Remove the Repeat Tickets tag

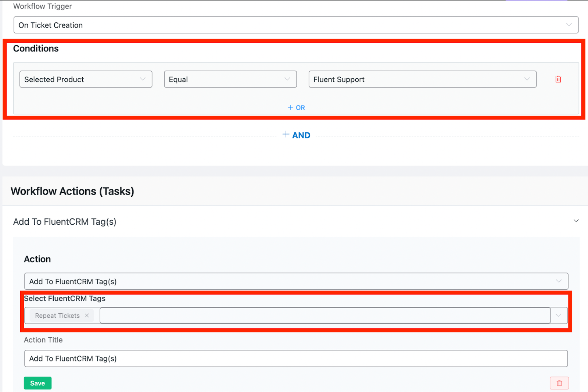click(87, 316)
